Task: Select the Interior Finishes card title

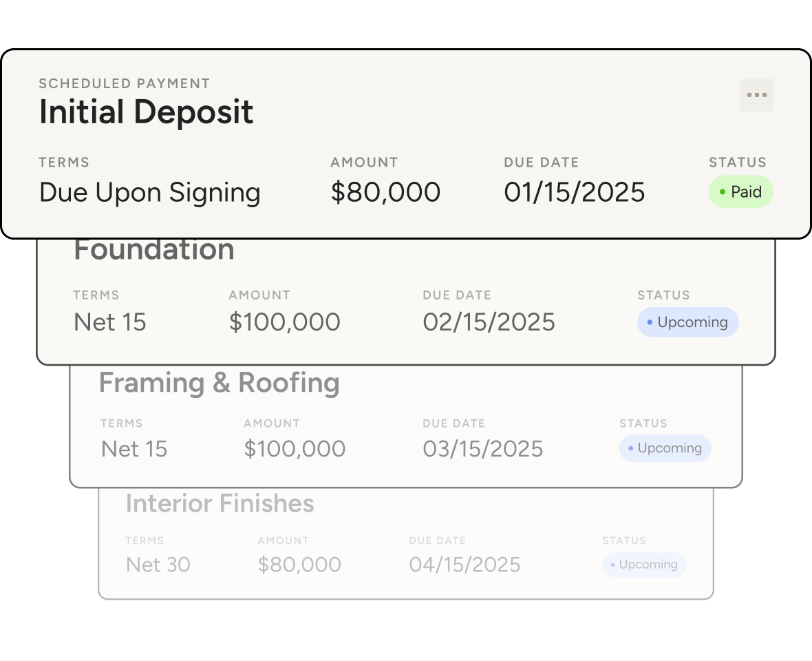Action: [220, 504]
